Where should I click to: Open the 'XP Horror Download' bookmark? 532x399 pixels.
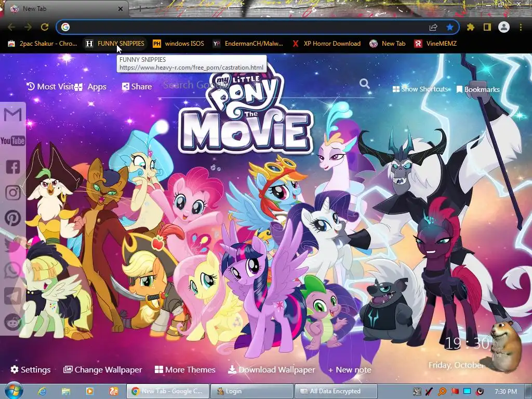coord(326,44)
